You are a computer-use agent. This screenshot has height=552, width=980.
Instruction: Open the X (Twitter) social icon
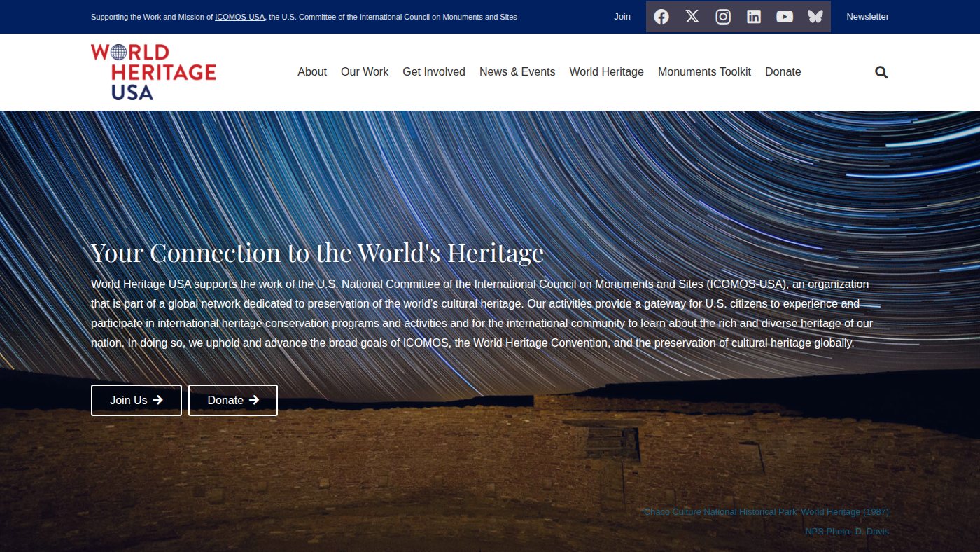(692, 17)
